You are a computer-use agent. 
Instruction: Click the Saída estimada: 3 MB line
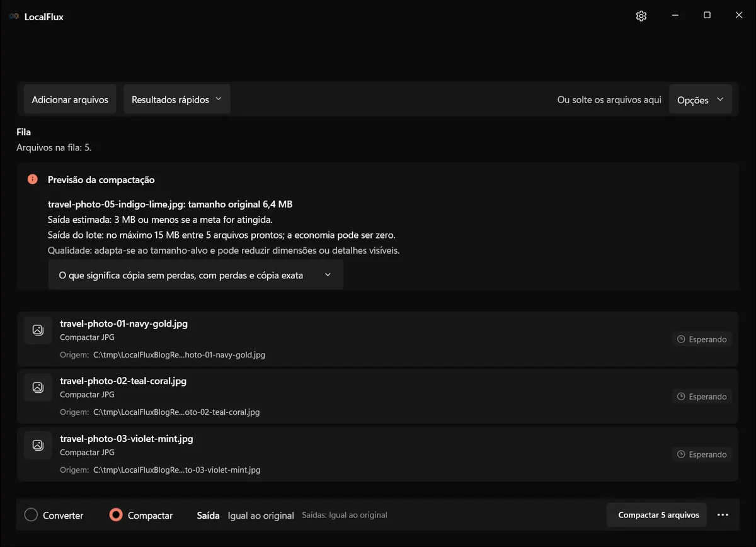point(160,220)
